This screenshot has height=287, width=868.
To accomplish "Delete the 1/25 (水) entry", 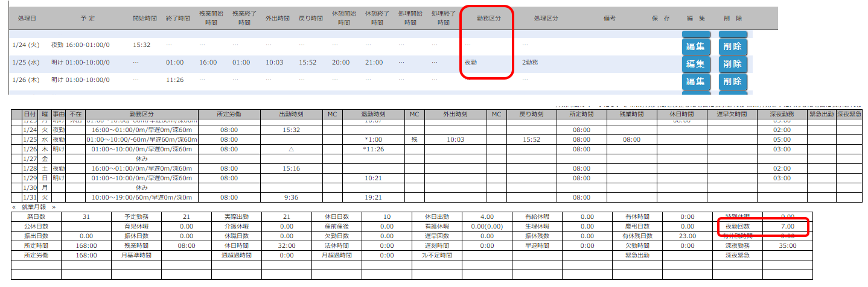I will point(732,64).
